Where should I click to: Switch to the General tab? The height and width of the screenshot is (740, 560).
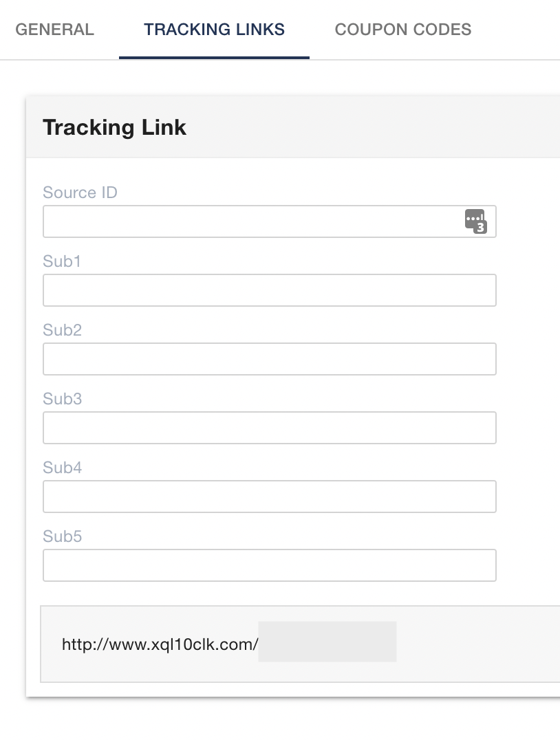(54, 30)
